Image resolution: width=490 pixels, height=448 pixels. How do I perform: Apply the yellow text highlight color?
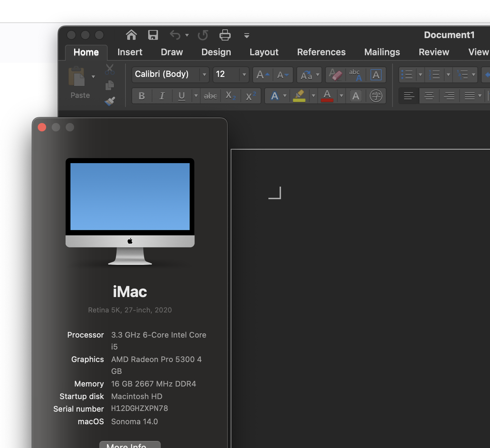click(x=299, y=96)
